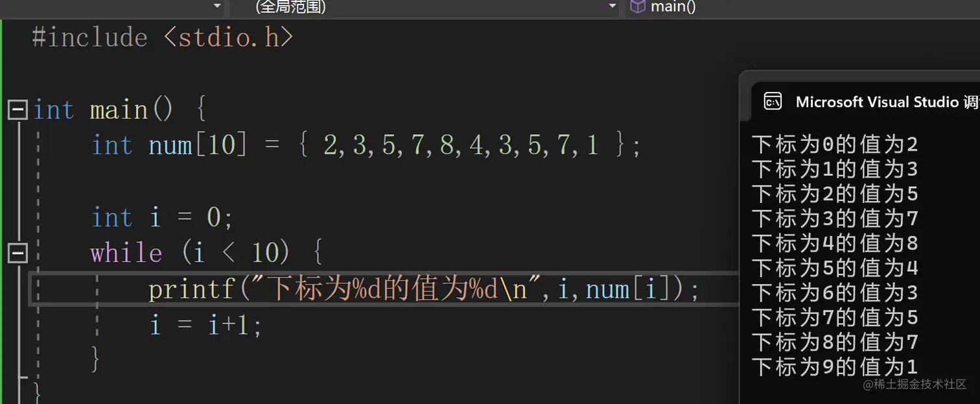The image size is (980, 404).
Task: Click console output 下标为9的值为1
Action: pyautogui.click(x=835, y=366)
